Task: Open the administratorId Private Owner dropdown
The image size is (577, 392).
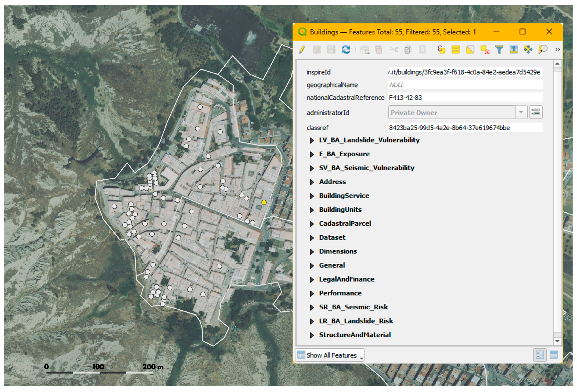Action: click(521, 112)
